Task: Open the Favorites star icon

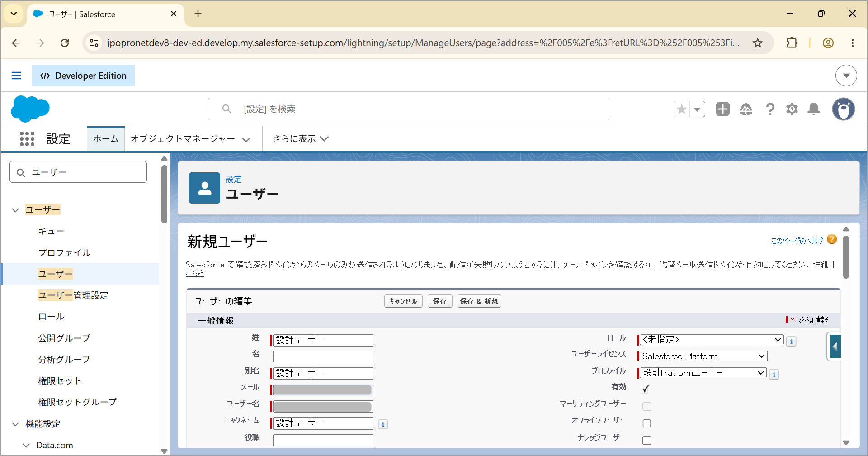Action: (x=682, y=109)
